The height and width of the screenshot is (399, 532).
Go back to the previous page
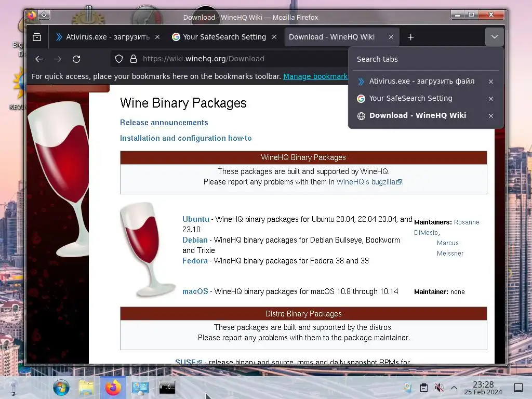tap(39, 59)
